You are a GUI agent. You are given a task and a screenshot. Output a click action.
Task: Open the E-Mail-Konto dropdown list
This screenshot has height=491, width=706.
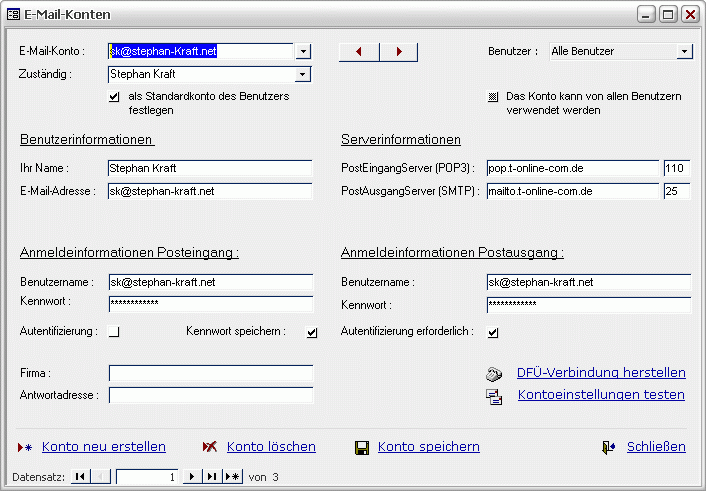pyautogui.click(x=303, y=51)
